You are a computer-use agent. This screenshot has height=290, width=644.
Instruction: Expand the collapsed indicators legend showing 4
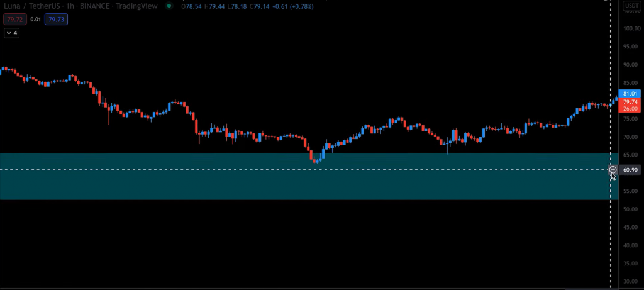click(11, 33)
